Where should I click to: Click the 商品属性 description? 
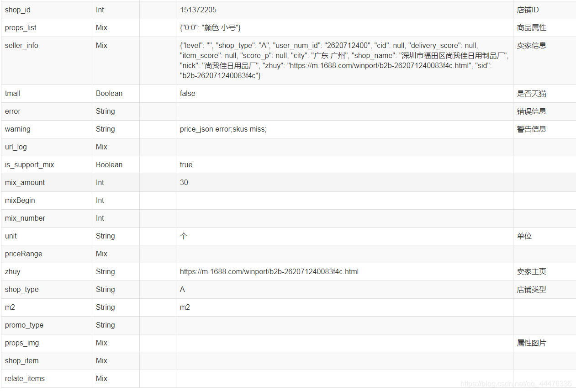click(x=531, y=28)
